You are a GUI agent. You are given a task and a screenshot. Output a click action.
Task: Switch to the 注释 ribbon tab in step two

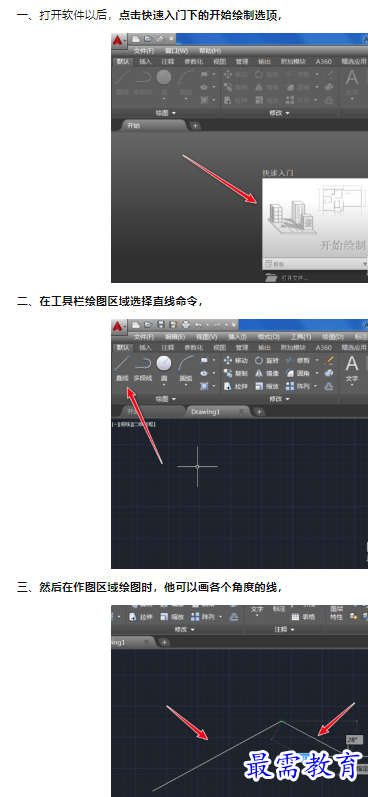pos(168,348)
